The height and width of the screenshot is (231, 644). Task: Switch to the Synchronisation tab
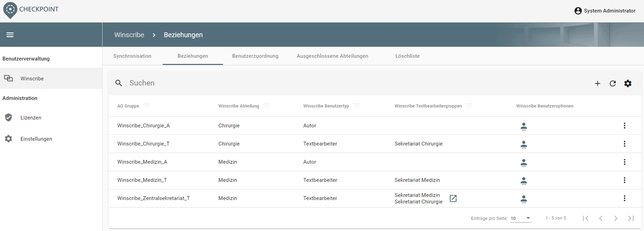tap(132, 56)
